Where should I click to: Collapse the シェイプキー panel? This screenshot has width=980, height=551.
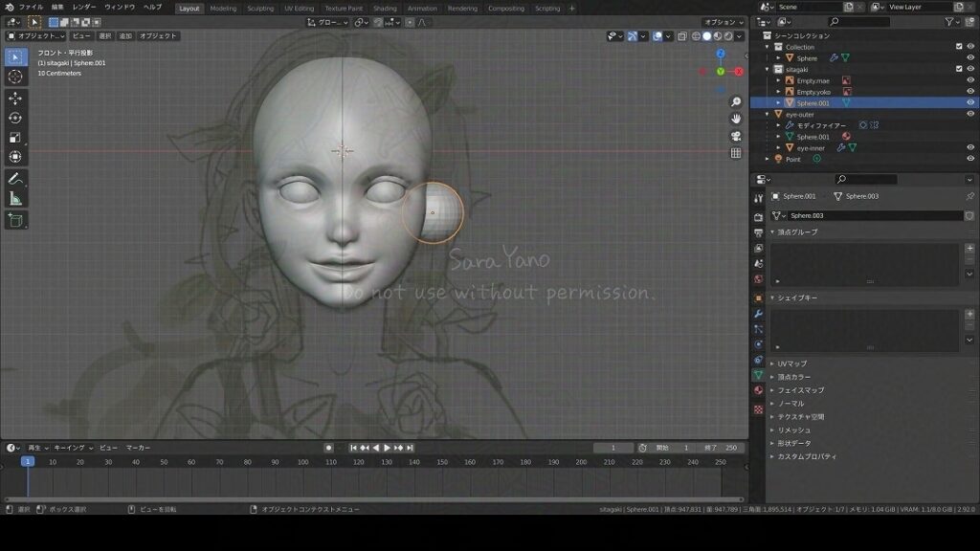772,298
